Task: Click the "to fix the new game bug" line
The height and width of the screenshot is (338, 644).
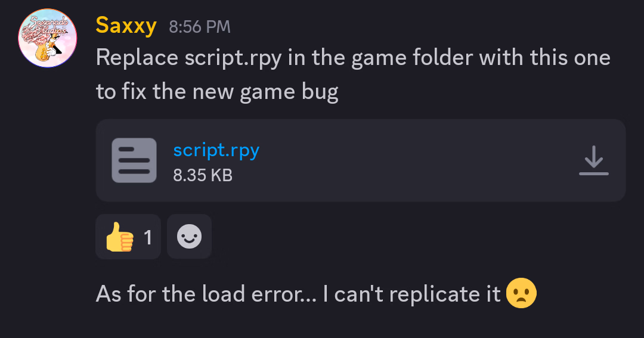Action: click(x=217, y=92)
